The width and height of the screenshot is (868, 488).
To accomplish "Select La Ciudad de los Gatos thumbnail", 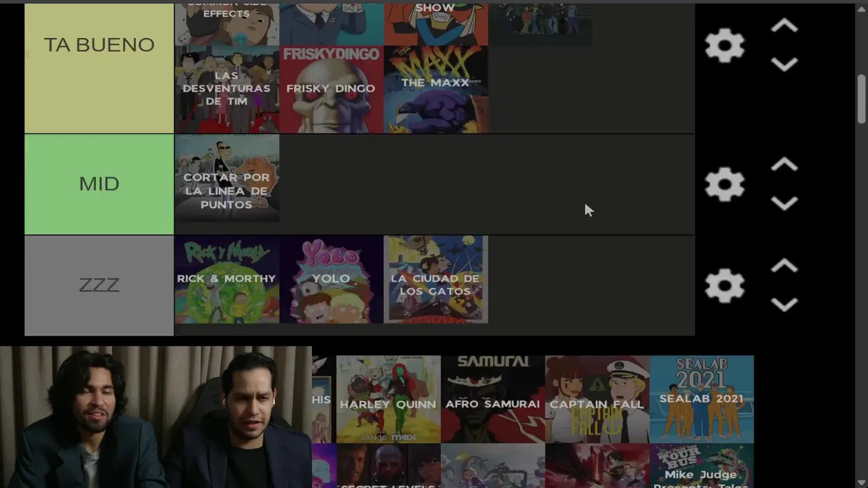I will [x=435, y=279].
